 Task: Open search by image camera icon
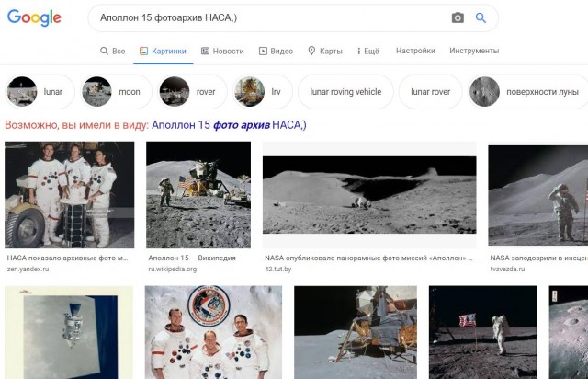[x=458, y=17]
